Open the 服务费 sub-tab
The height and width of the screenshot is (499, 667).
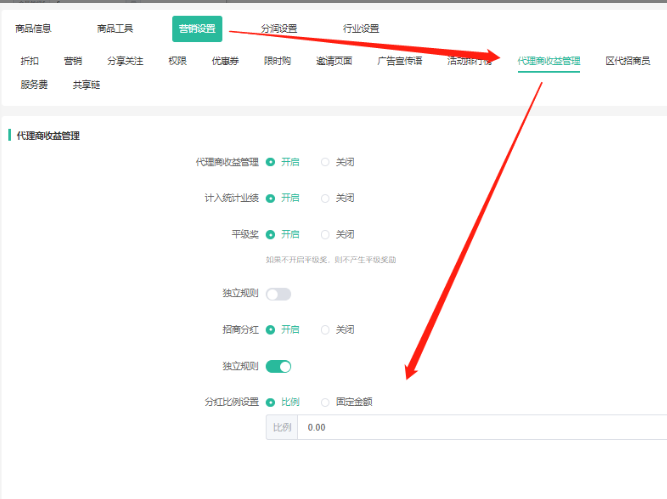pyautogui.click(x=34, y=85)
